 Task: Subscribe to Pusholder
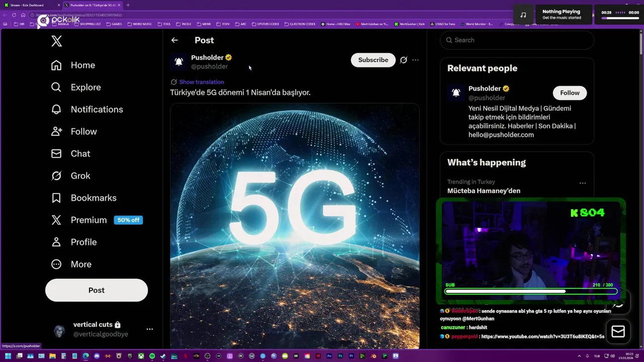point(373,60)
